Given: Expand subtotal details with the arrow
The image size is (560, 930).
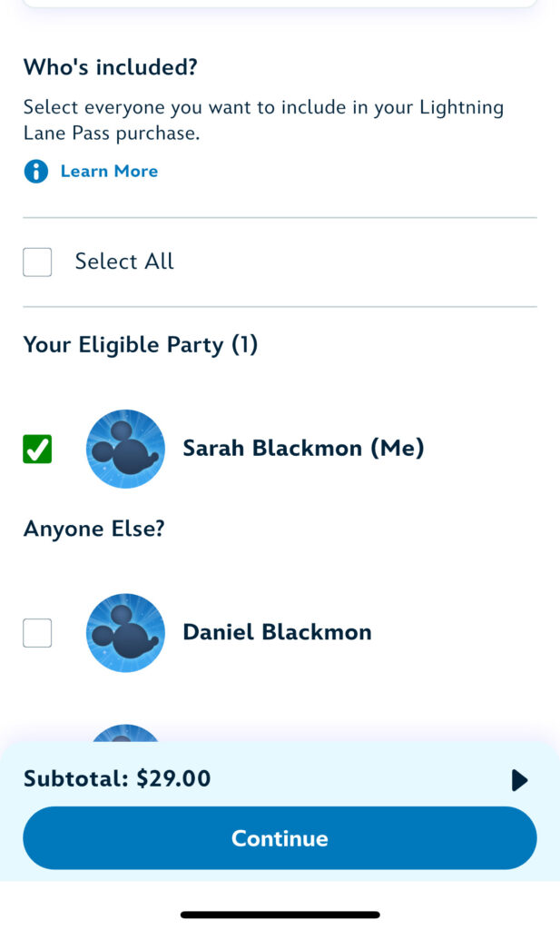Looking at the screenshot, I should click(x=519, y=780).
